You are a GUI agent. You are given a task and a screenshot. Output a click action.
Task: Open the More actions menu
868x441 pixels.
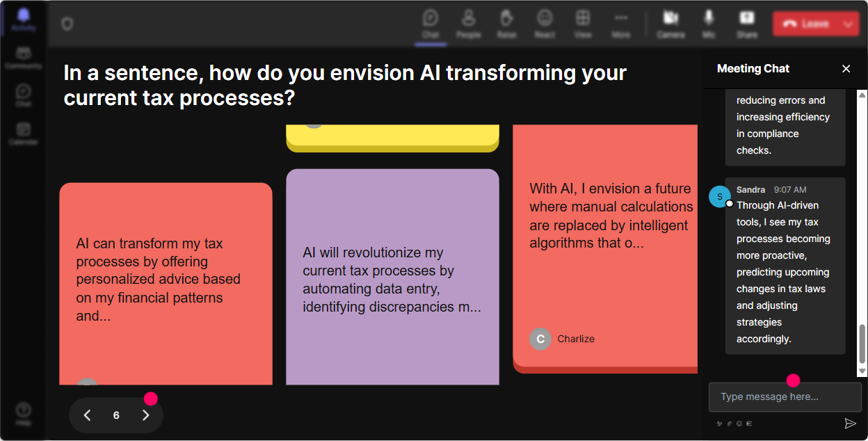(x=621, y=24)
